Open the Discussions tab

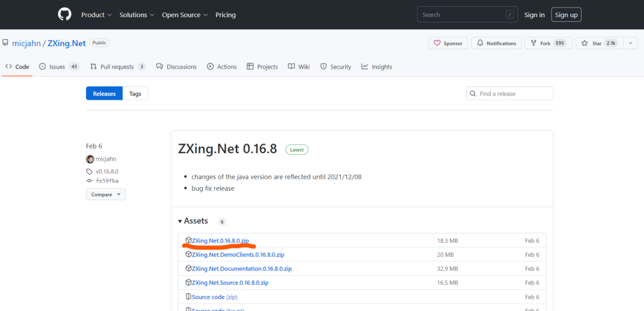tap(176, 67)
